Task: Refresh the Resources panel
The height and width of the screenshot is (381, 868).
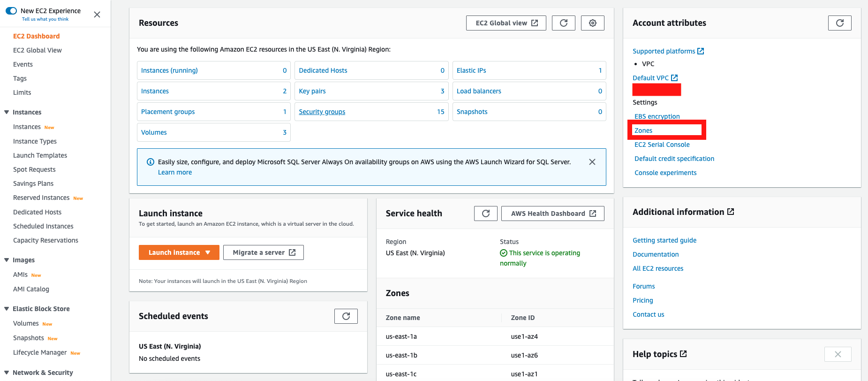Action: [564, 23]
